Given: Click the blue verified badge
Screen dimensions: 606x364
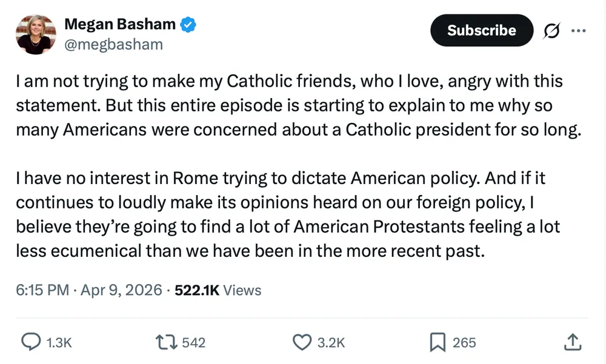Looking at the screenshot, I should coord(189,25).
